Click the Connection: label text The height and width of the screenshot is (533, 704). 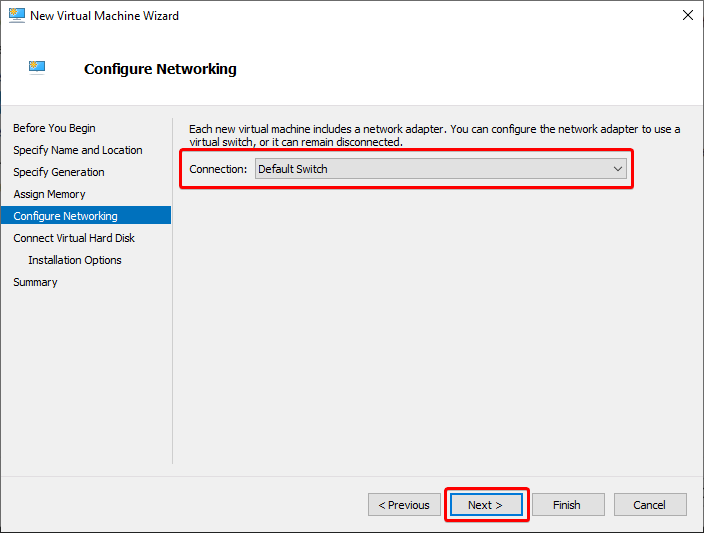(218, 169)
